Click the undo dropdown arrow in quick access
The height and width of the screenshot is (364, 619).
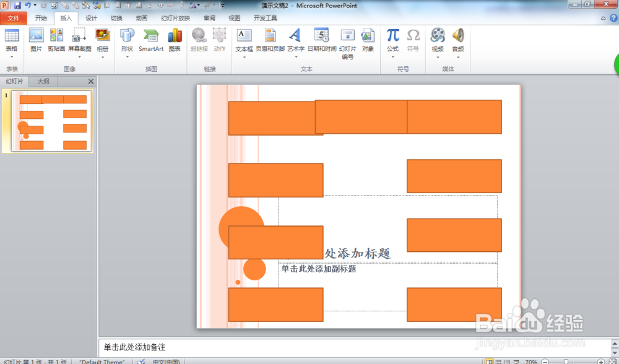coord(35,6)
